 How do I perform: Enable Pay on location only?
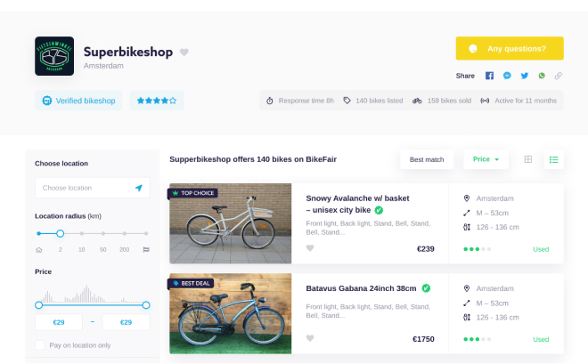pos(40,345)
